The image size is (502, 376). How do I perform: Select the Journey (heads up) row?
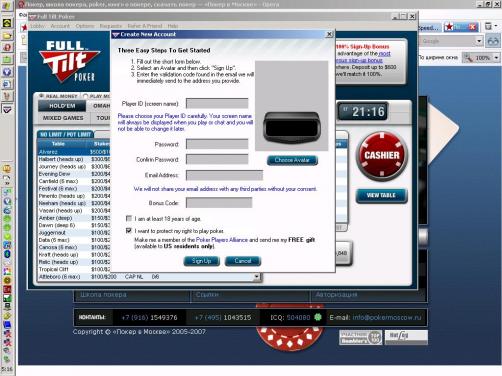tap(74, 166)
